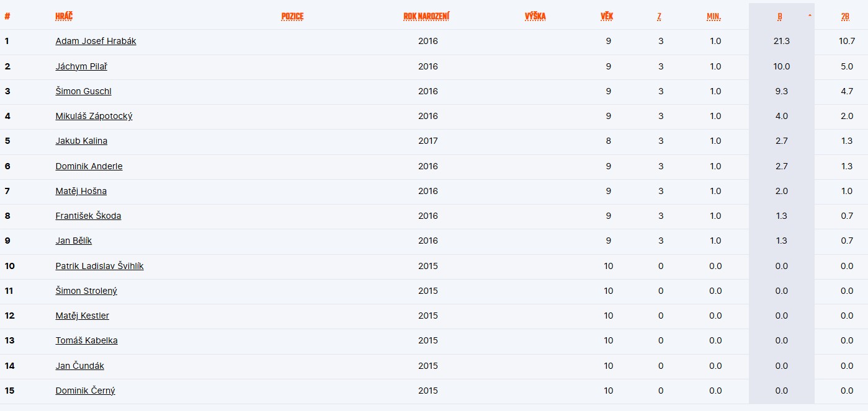This screenshot has width=868, height=411.
Task: Sort by 2B column header
Action: 845,17
